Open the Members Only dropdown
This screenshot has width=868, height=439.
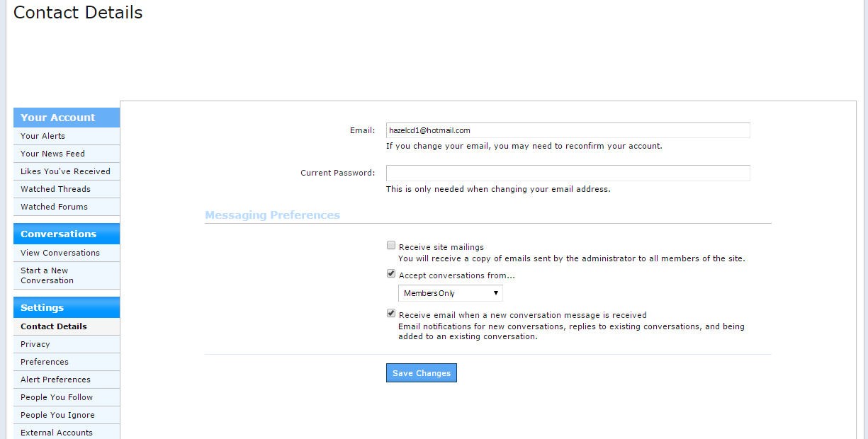(x=450, y=293)
